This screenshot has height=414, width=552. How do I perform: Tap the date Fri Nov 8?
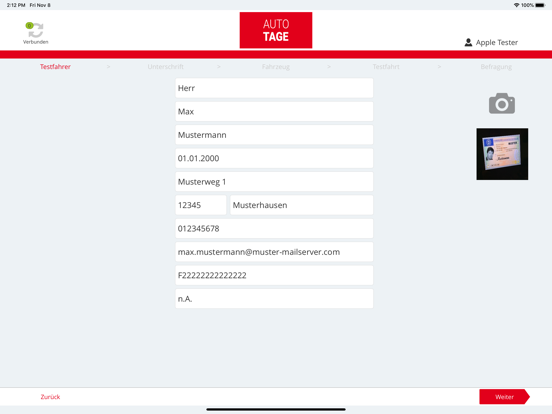[40, 5]
